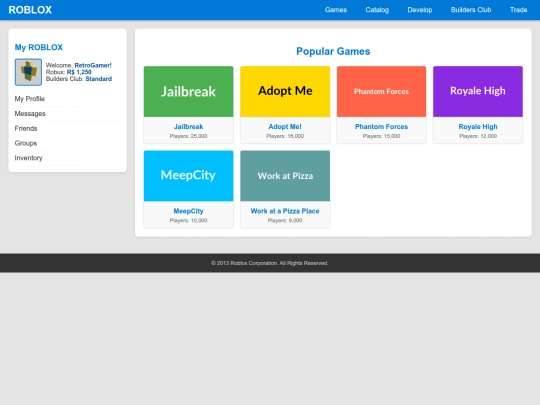Image resolution: width=540 pixels, height=405 pixels.
Task: Click the 2013 Roblox Corporation copyright text
Action: [x=270, y=263]
